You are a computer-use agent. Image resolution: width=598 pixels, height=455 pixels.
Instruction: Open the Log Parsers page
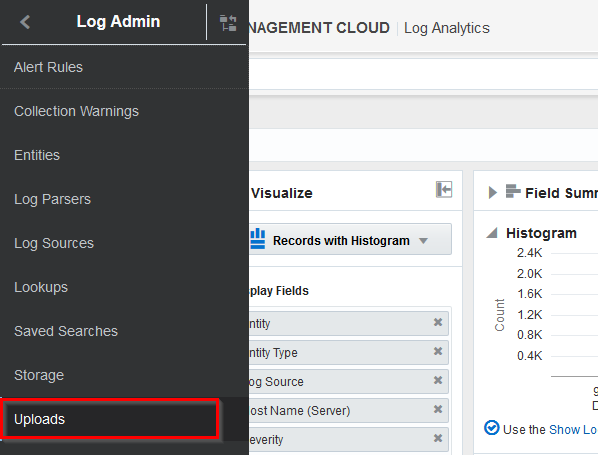click(x=52, y=199)
